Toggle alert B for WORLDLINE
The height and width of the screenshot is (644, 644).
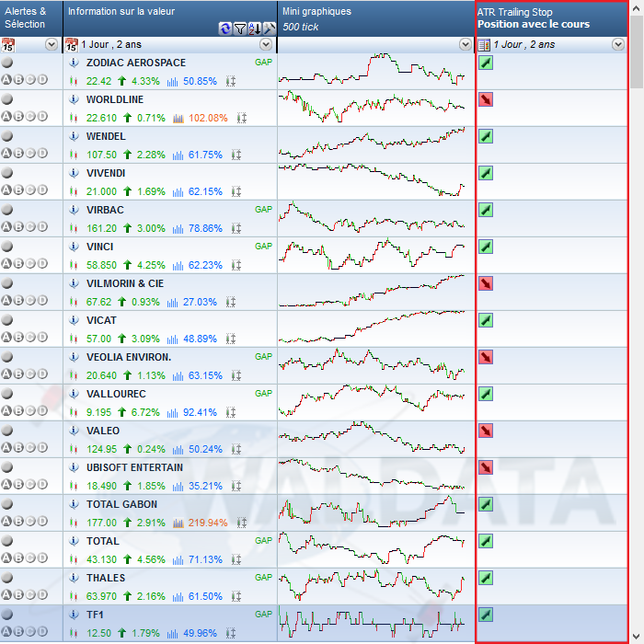[x=18, y=116]
